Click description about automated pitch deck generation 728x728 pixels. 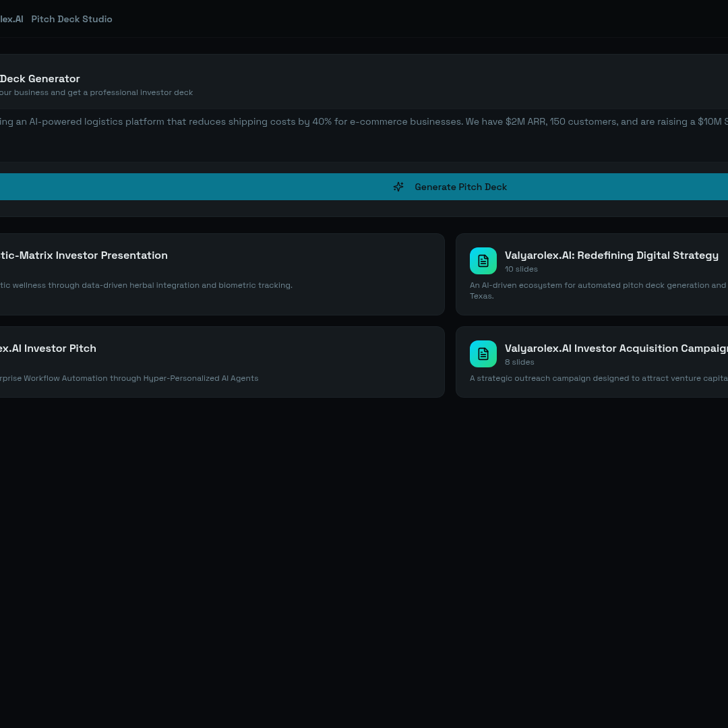coord(599,291)
